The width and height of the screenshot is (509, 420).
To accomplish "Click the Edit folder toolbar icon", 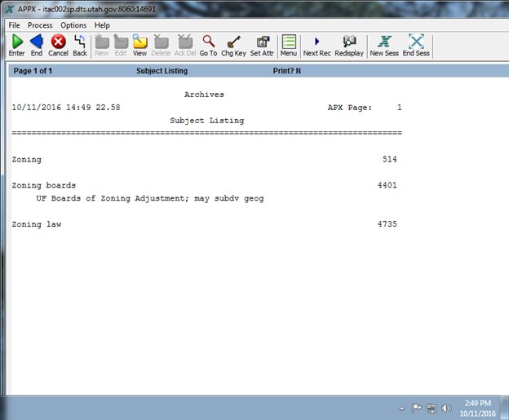I will (x=121, y=42).
